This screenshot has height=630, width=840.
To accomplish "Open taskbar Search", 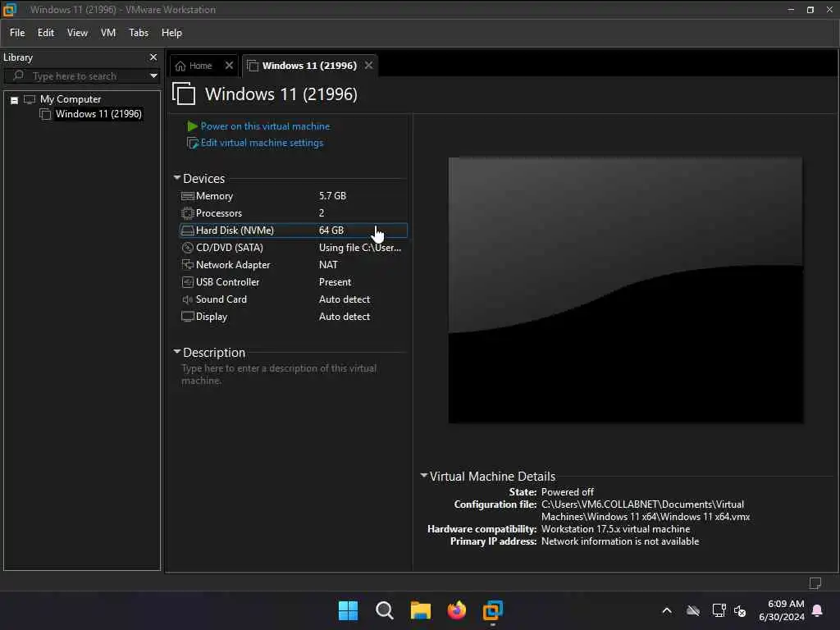I will tap(384, 610).
